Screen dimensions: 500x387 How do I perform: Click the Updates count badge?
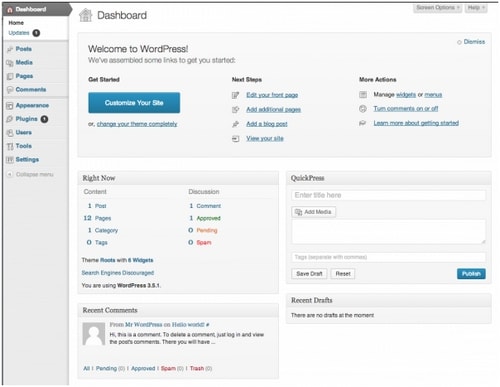[36, 33]
